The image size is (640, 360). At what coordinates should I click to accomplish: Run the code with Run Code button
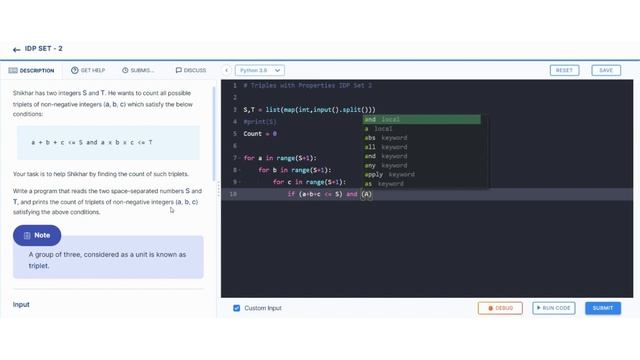[553, 308]
